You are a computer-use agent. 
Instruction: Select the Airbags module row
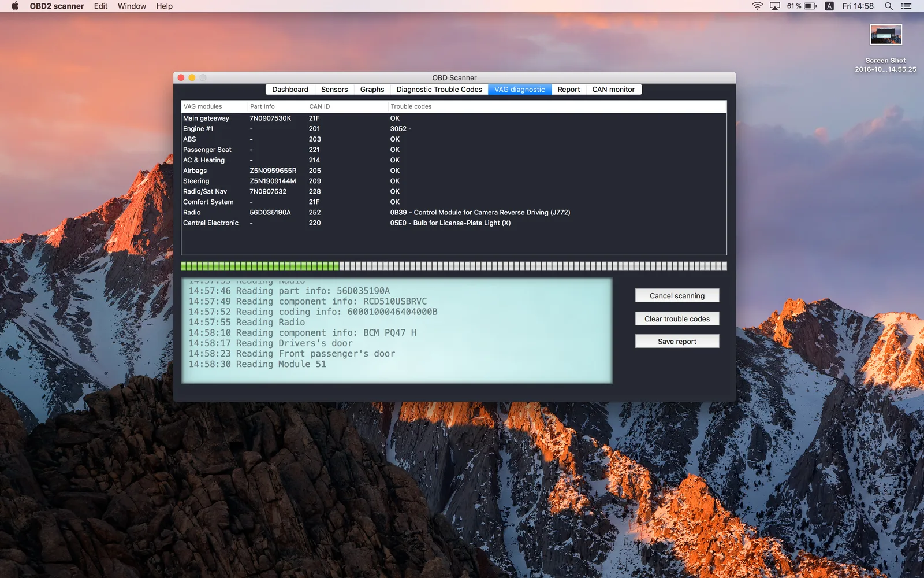point(454,171)
